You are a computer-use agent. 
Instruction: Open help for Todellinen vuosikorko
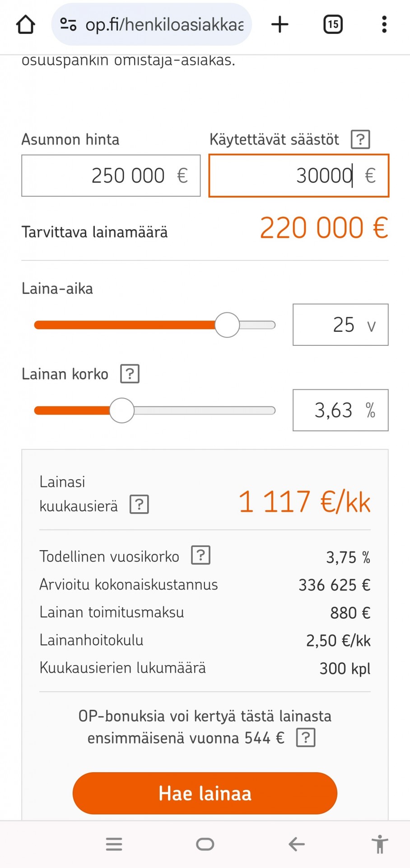tap(200, 555)
